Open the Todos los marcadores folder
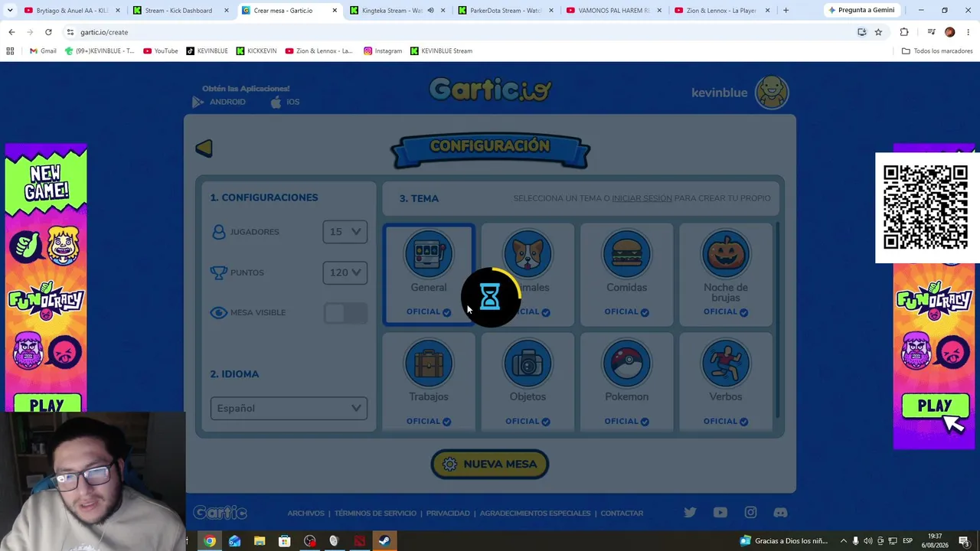 click(x=937, y=51)
